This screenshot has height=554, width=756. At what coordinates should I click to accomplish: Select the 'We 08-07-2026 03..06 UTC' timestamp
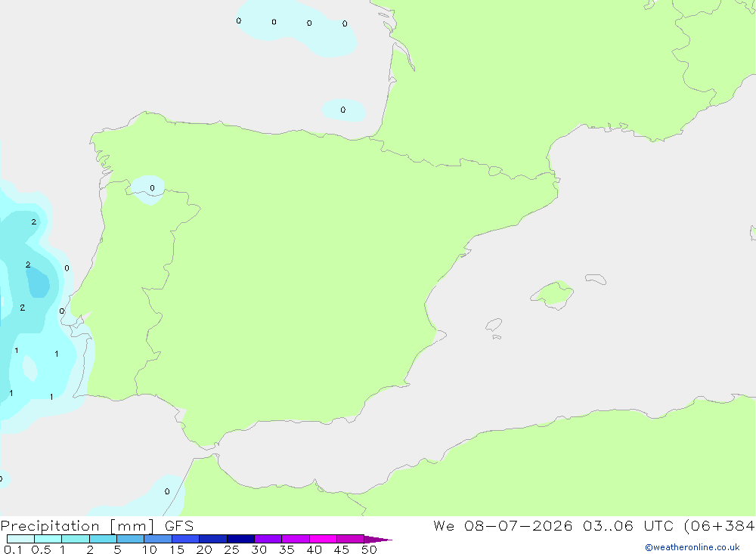[x=553, y=525]
